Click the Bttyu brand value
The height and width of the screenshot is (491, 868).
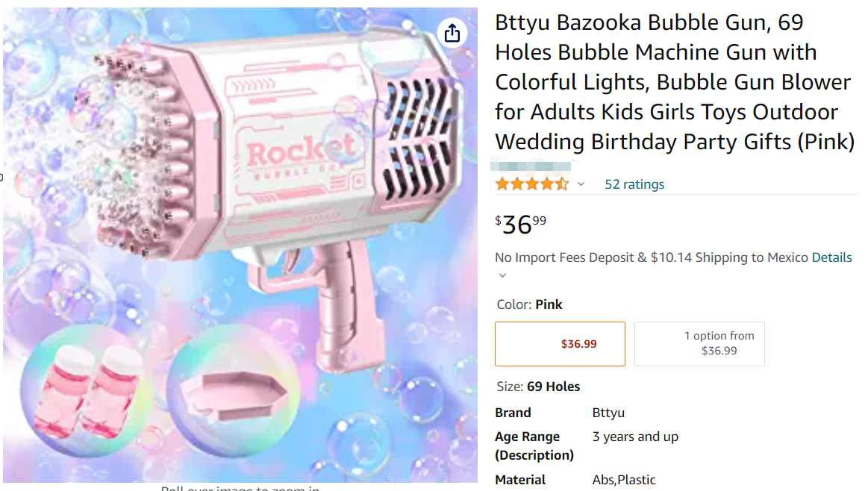608,413
